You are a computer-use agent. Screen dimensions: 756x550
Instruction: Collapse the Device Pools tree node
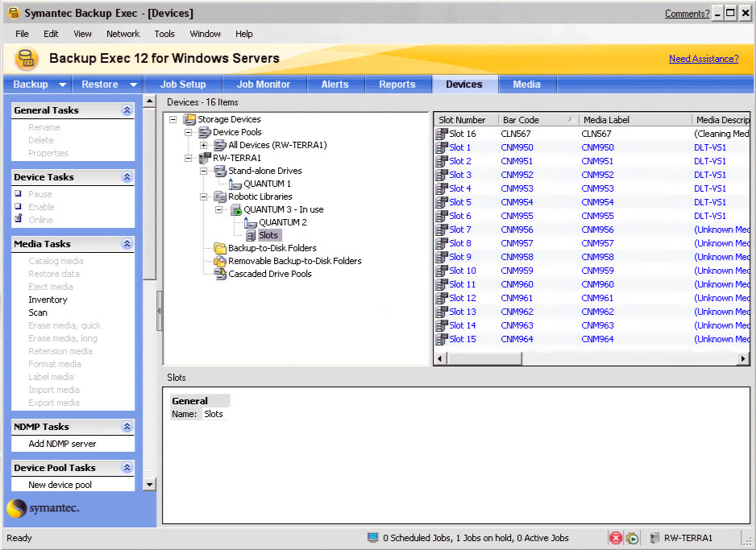pyautogui.click(x=189, y=132)
